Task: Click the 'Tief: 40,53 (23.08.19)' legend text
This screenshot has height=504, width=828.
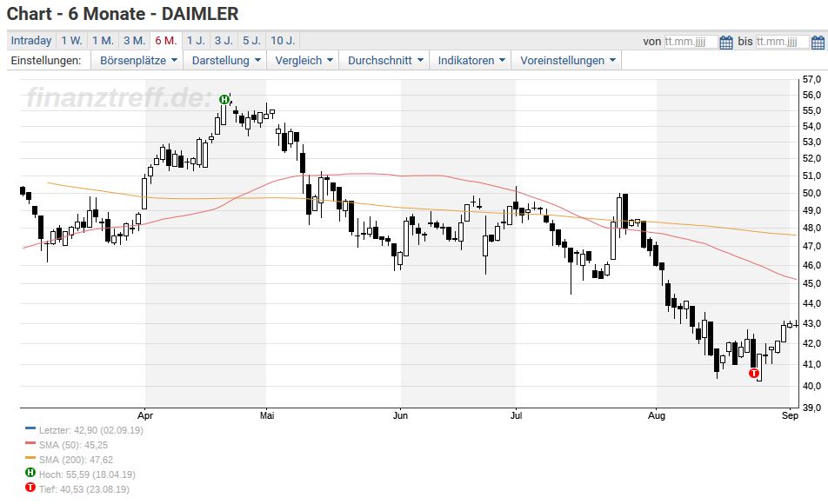Action: coord(84,489)
